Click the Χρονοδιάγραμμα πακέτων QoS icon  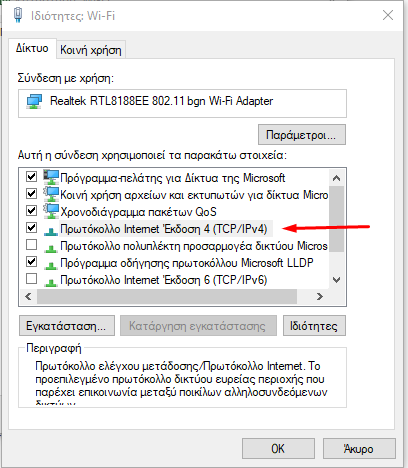51,211
